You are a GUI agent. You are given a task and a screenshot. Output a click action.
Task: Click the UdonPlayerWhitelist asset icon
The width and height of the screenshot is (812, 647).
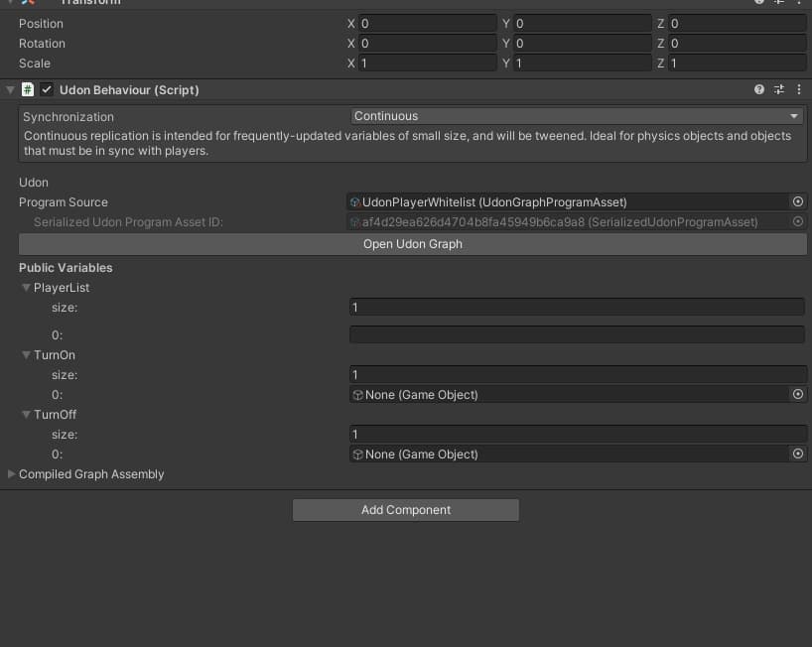[355, 202]
